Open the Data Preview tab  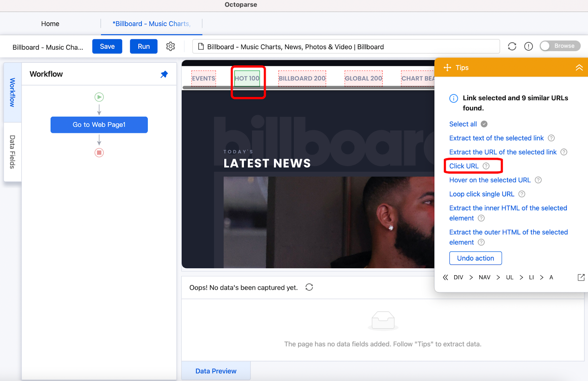coord(216,371)
